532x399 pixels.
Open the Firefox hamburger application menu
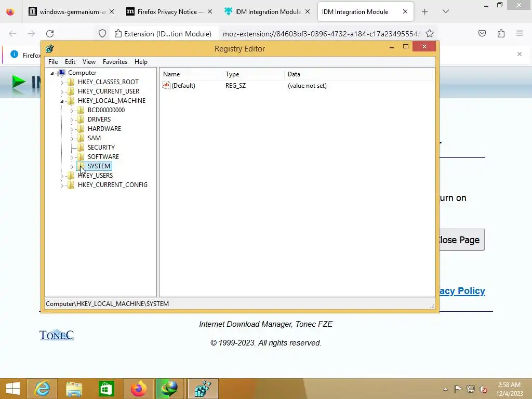520,33
